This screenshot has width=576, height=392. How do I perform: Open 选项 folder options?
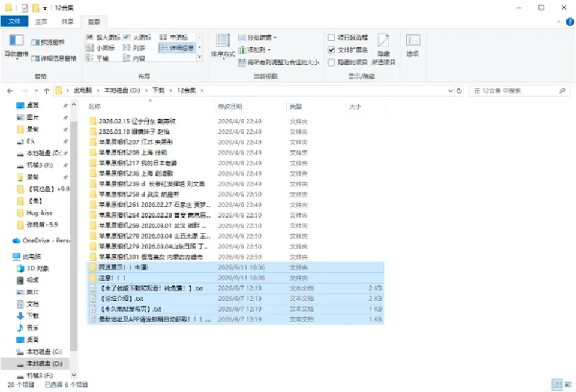point(413,46)
